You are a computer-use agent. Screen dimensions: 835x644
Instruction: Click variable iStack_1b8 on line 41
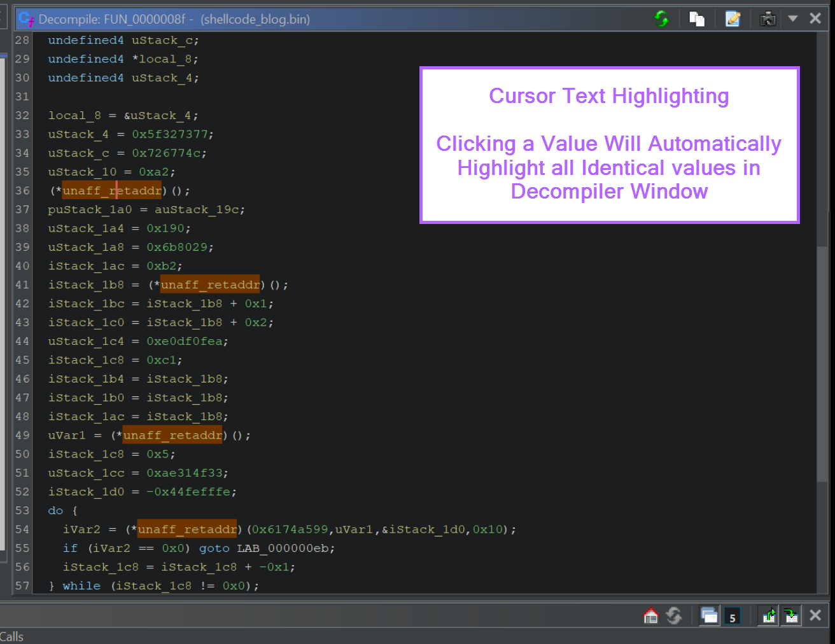[x=87, y=284]
